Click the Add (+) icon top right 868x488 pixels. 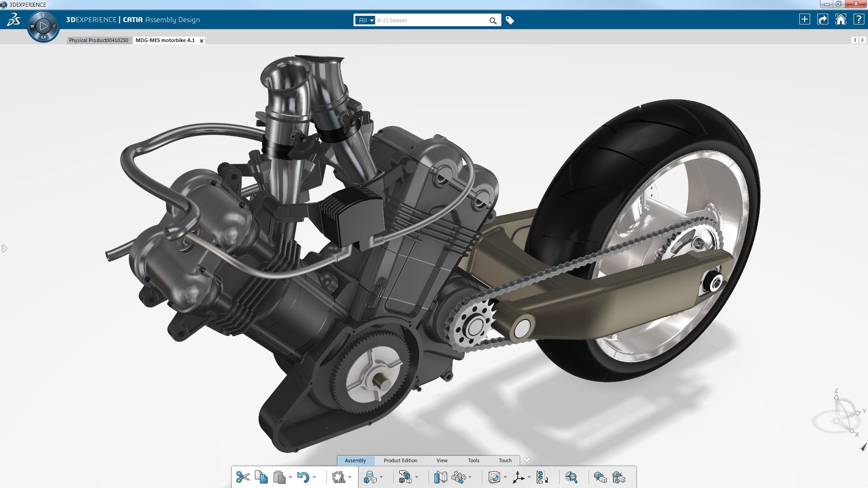[x=805, y=19]
